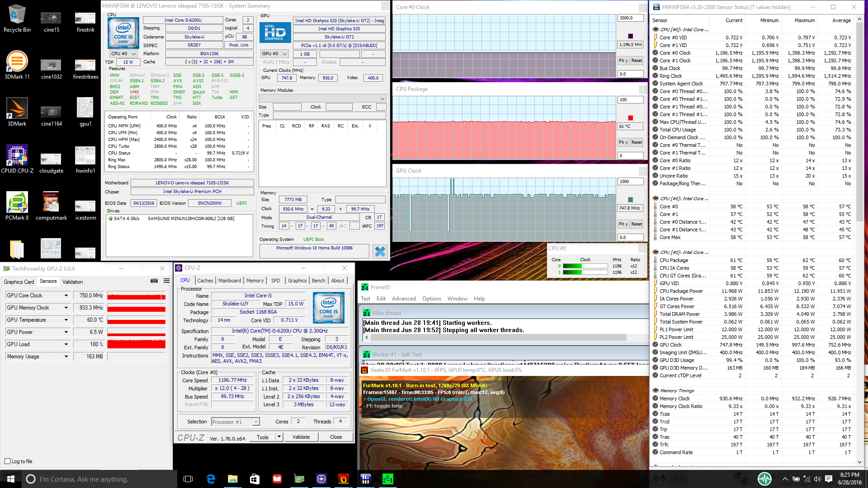
Task: Open Windows Store from taskbar
Action: point(255,479)
